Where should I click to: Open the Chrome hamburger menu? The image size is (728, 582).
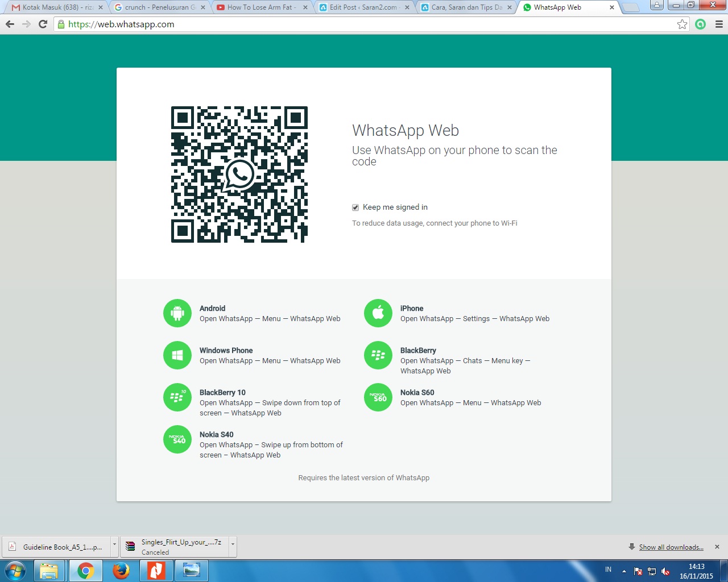(719, 24)
